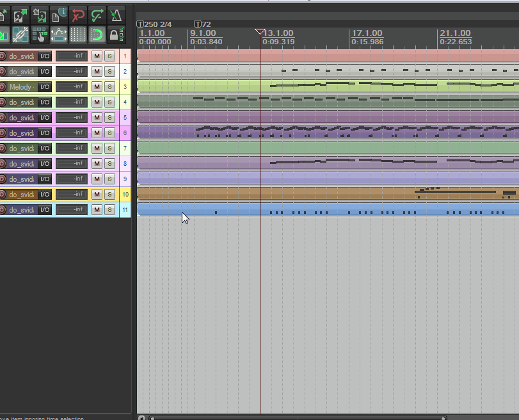This screenshot has height=420, width=519.
Task: Click the scroll-left arrow button
Action: coord(141,417)
